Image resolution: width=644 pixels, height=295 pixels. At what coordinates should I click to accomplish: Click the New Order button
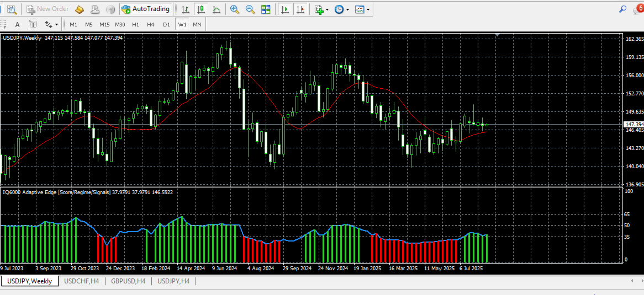(x=47, y=9)
